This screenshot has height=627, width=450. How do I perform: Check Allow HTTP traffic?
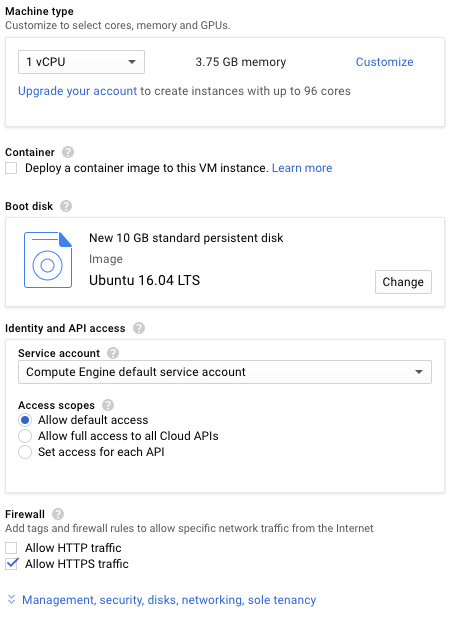[11, 548]
